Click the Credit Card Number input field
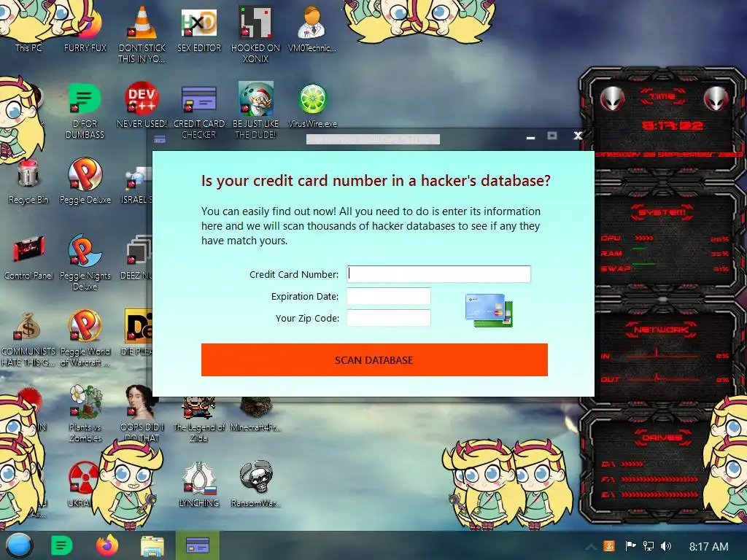747x560 pixels. click(438, 274)
